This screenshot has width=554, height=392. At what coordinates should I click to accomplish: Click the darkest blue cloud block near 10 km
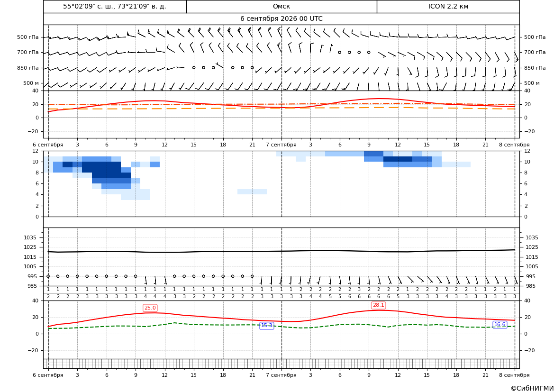tap(398, 159)
